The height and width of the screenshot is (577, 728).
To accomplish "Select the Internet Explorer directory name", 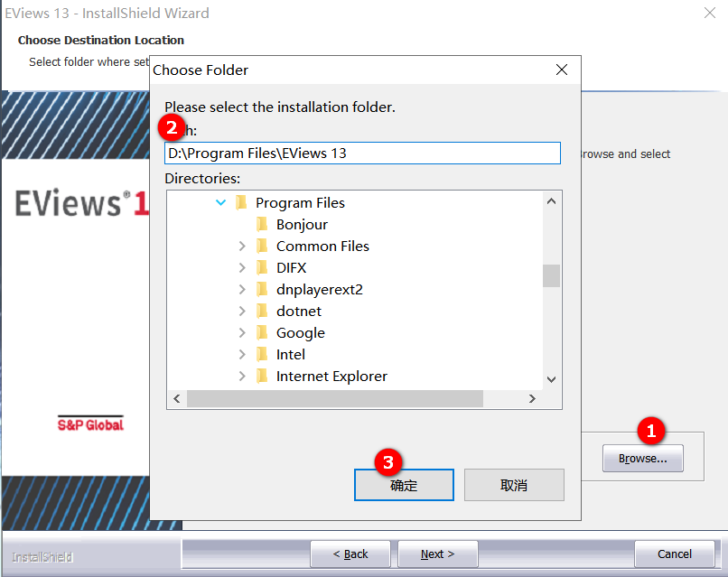I will (x=332, y=377).
